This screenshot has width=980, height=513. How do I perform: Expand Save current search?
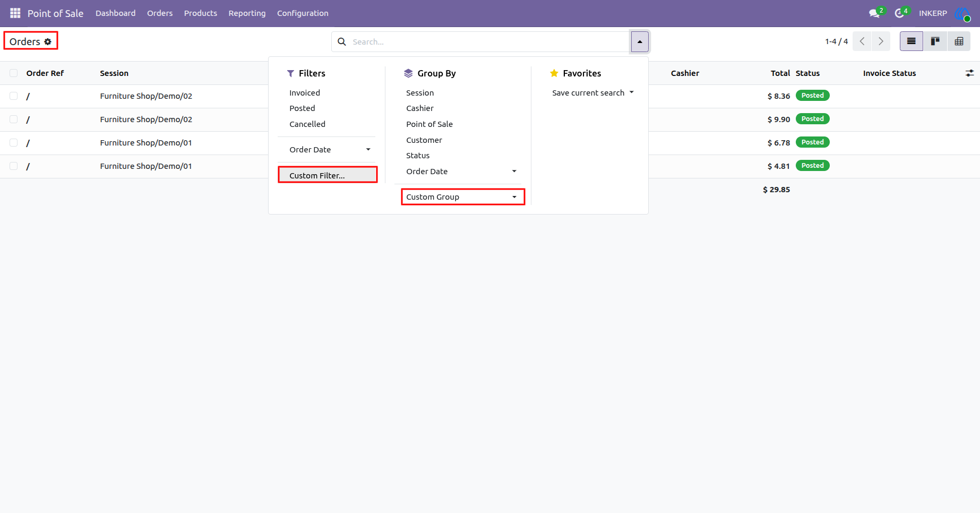click(x=593, y=93)
